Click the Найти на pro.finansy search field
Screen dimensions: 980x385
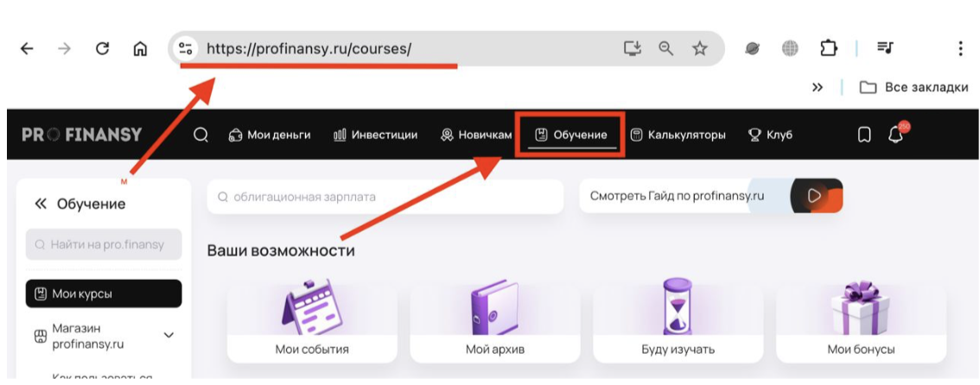104,244
